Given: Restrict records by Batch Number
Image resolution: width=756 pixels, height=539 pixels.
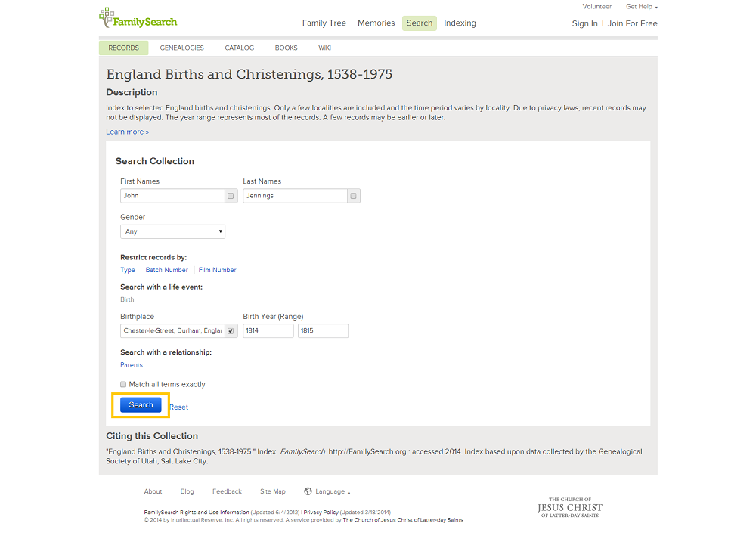Looking at the screenshot, I should tap(167, 270).
